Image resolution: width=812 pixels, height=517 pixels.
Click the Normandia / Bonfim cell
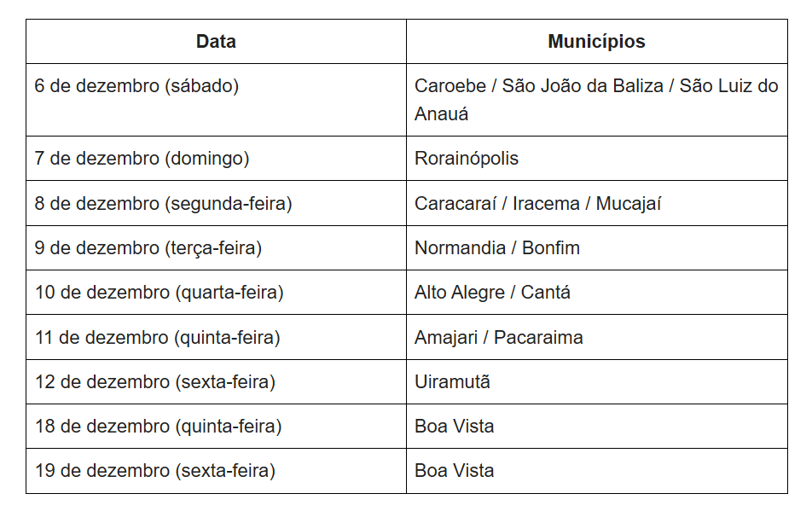[x=497, y=248]
